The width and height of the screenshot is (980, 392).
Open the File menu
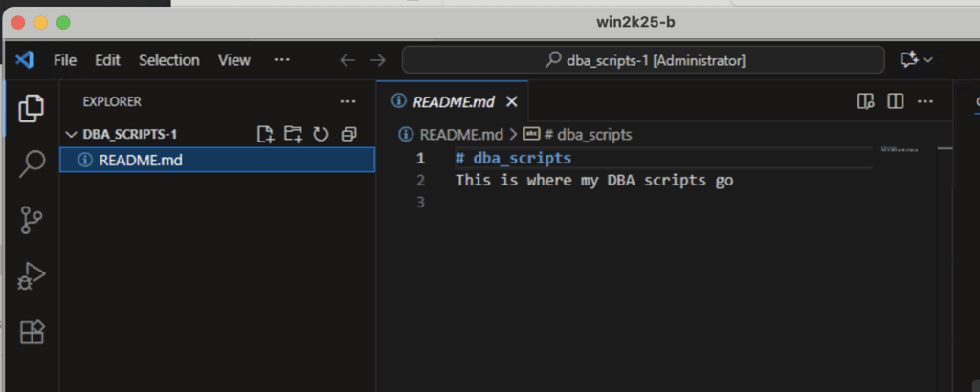tap(65, 60)
